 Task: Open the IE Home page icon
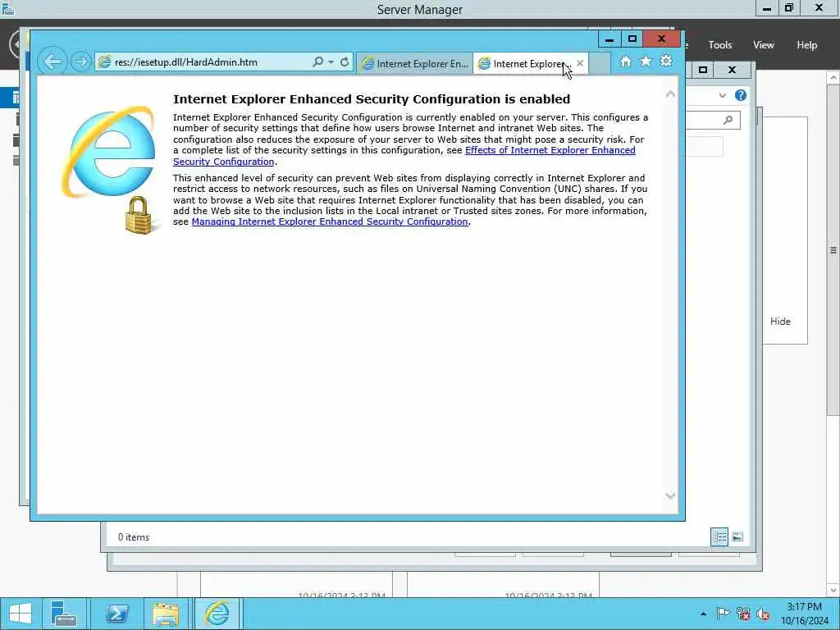click(626, 62)
